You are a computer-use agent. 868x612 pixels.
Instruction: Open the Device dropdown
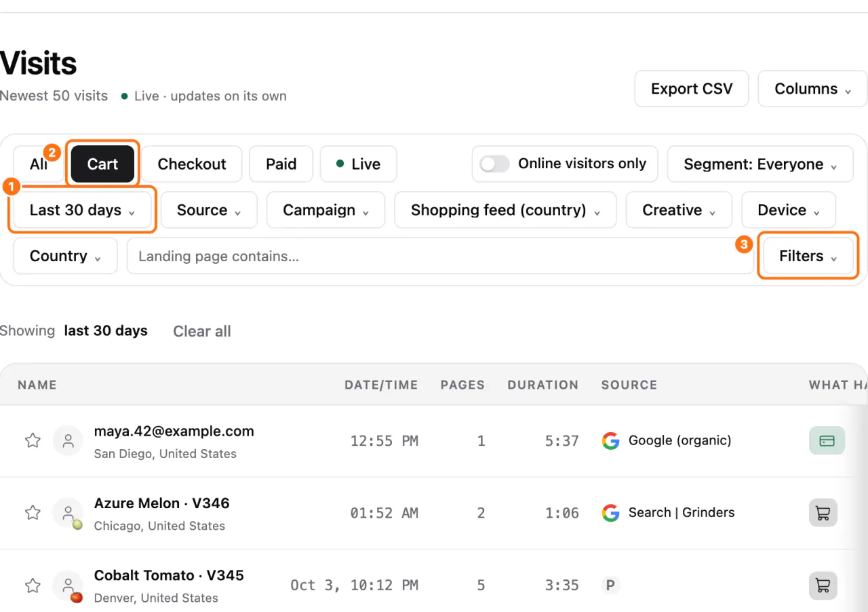coord(789,210)
